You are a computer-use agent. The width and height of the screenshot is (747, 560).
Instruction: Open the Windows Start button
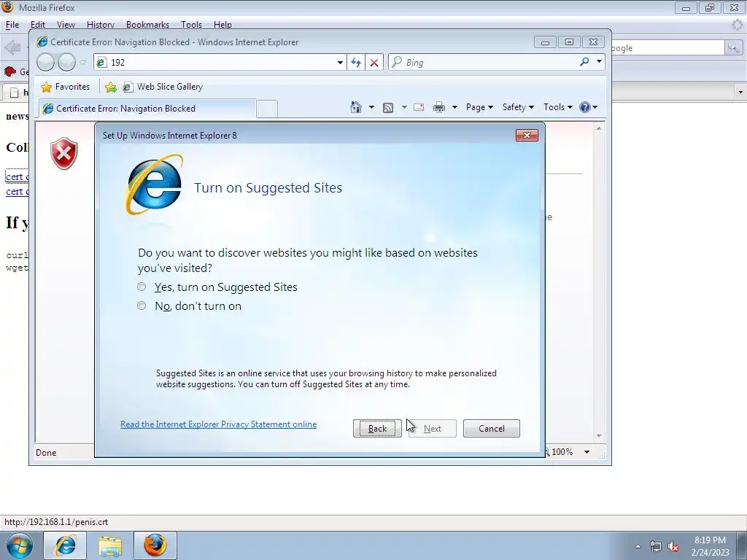click(x=19, y=545)
